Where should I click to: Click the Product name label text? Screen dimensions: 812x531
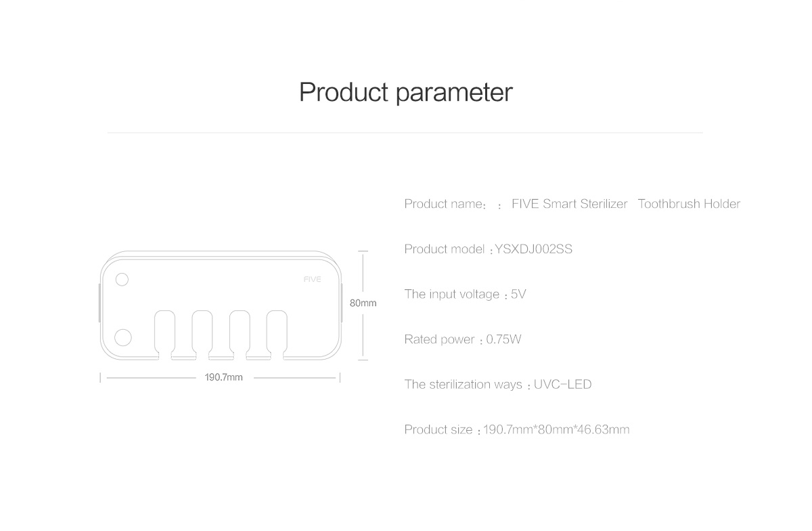[x=445, y=204]
